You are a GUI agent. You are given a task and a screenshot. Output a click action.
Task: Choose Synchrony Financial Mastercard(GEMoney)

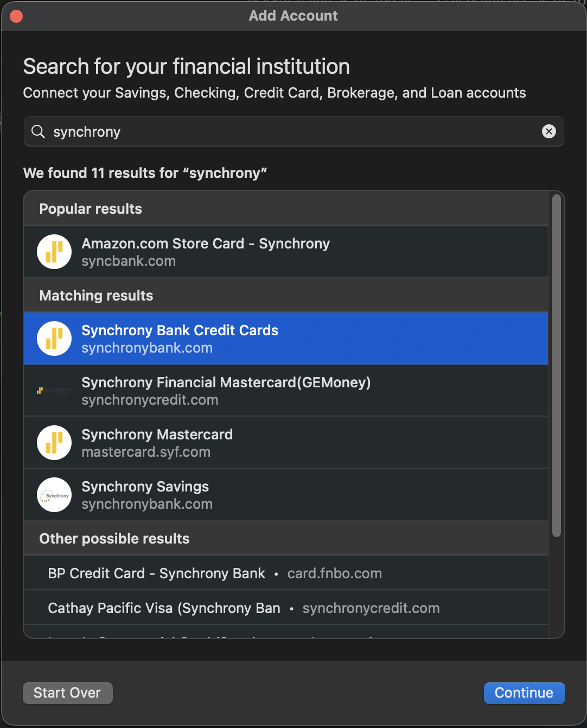coord(286,391)
